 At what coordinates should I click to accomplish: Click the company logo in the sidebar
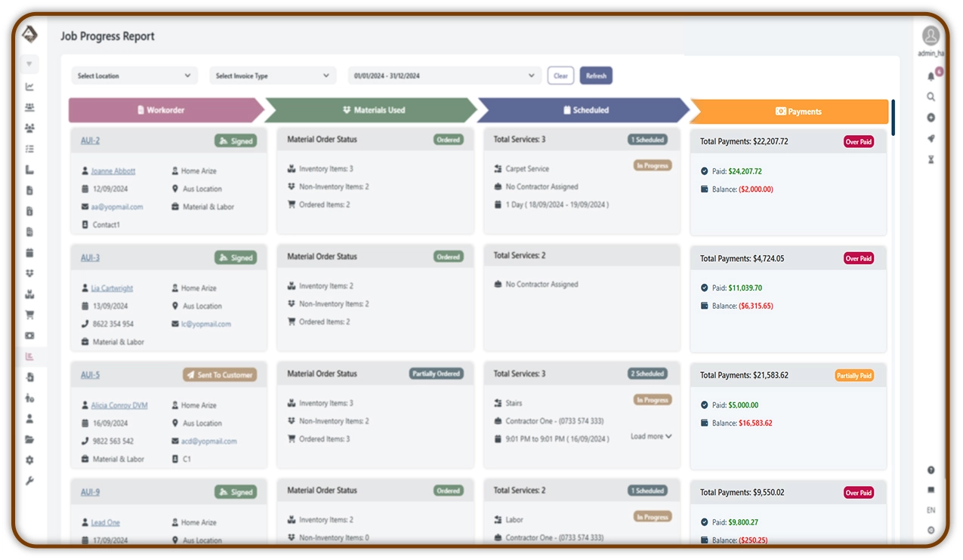pos(29,34)
